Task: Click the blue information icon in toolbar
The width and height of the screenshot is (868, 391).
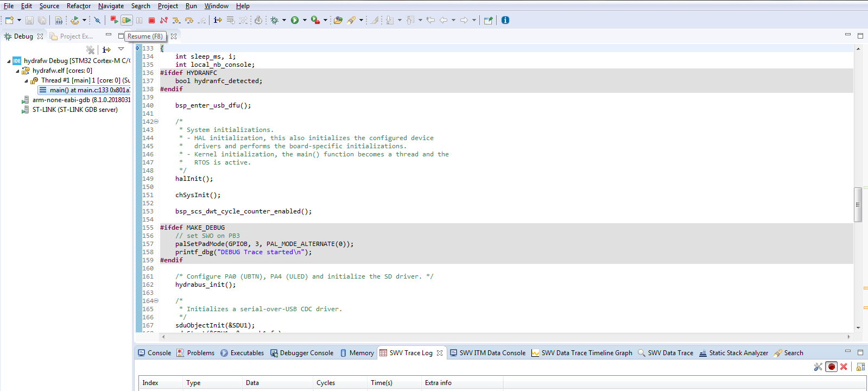Action: pos(505,20)
